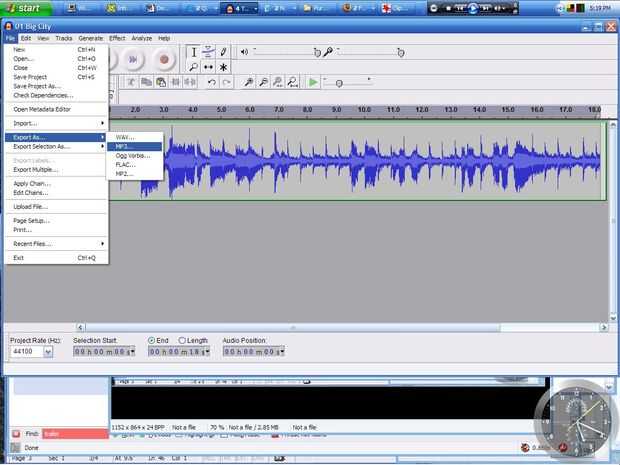Choose Ogg Vorbis export format

132,155
